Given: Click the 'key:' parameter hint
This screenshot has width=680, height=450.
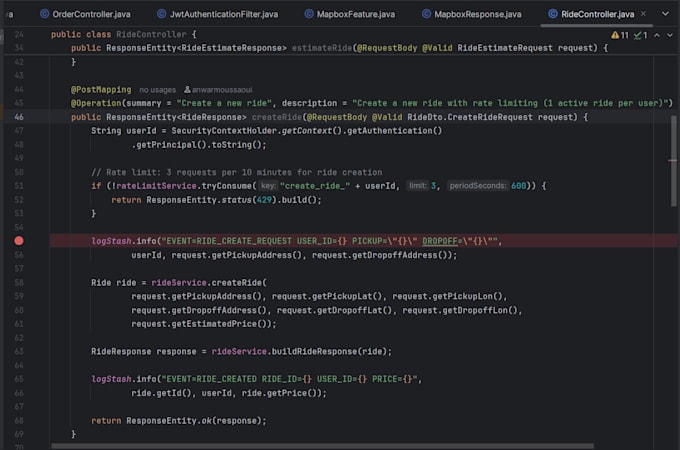Looking at the screenshot, I should tap(268, 186).
